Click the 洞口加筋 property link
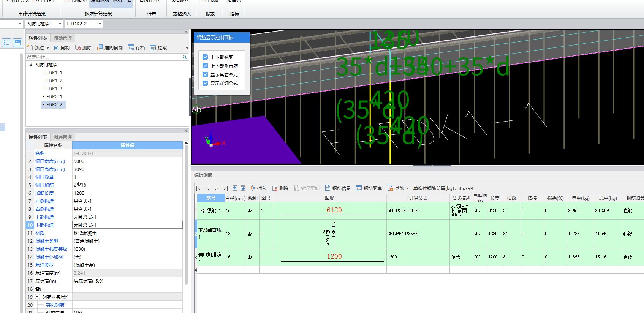644x313 pixels. click(x=44, y=185)
